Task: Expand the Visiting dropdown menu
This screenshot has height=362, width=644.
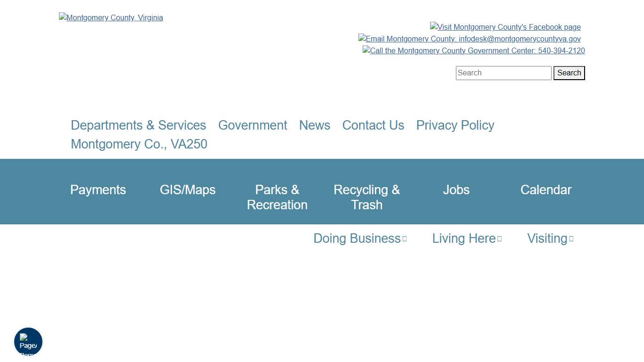Action: (550, 239)
